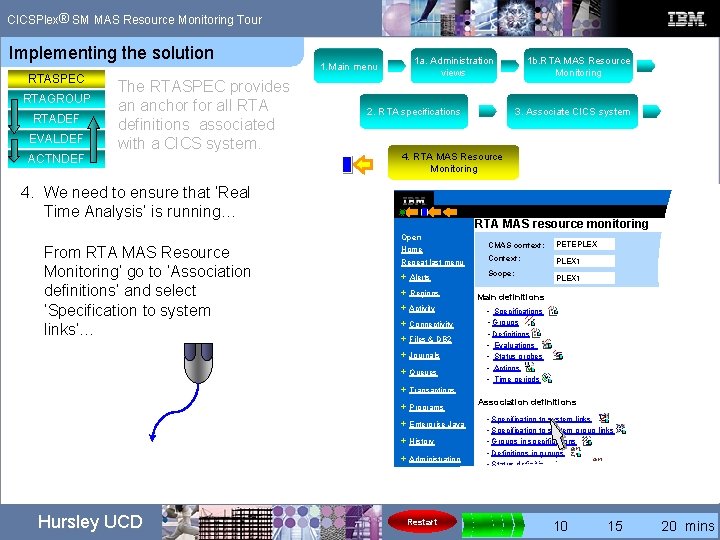The image size is (720, 540).
Task: Click the 20 mins mark on timeline
Action: coord(687,525)
